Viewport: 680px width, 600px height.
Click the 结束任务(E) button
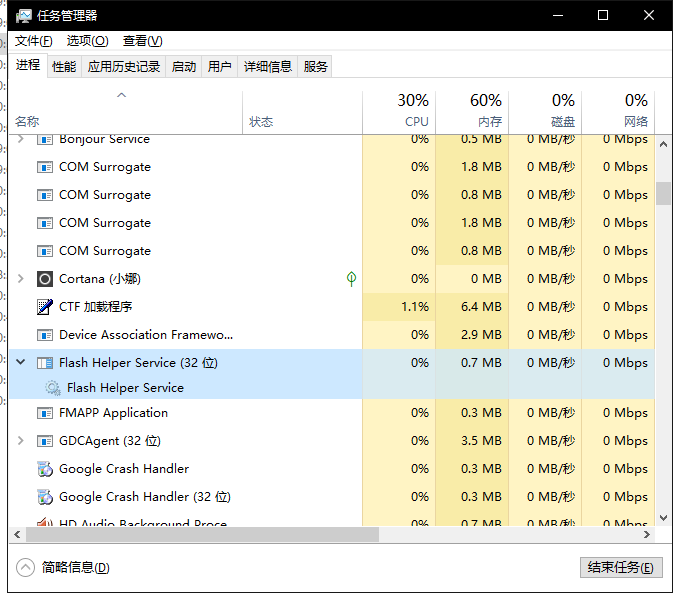pyautogui.click(x=621, y=567)
